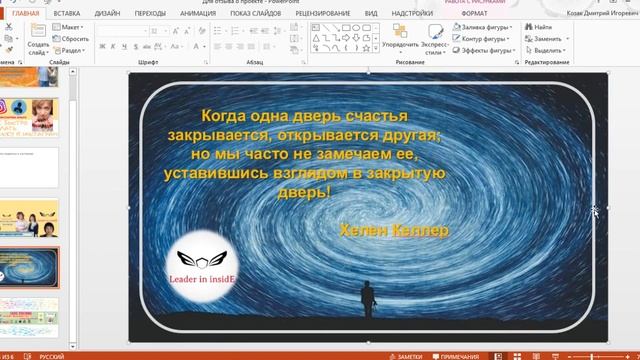Open the font size combo box
640x360 pixels.
click(x=159, y=31)
